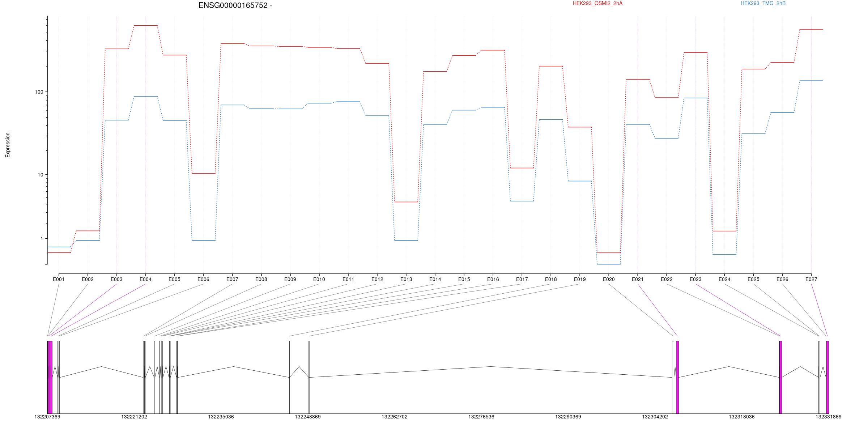Select the HEK293_TMG_2hB legend label
This screenshot has width=868, height=434.
pos(763,3)
